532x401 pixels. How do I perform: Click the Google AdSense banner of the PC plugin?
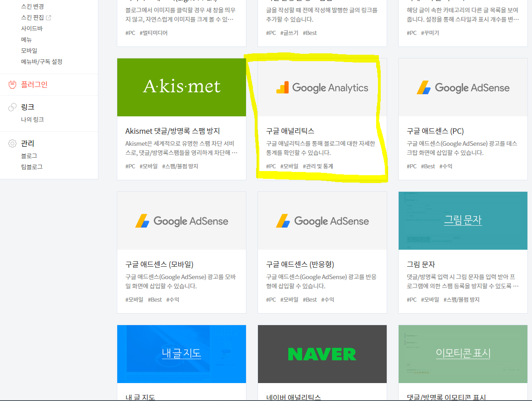point(463,87)
